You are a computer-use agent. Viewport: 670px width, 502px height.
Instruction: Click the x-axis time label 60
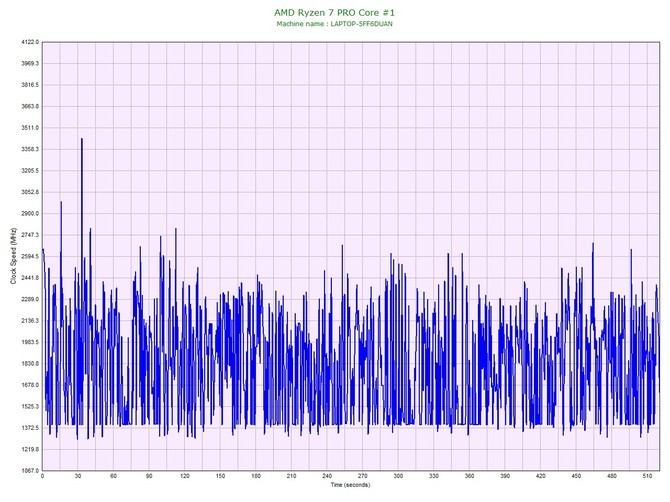(x=113, y=476)
